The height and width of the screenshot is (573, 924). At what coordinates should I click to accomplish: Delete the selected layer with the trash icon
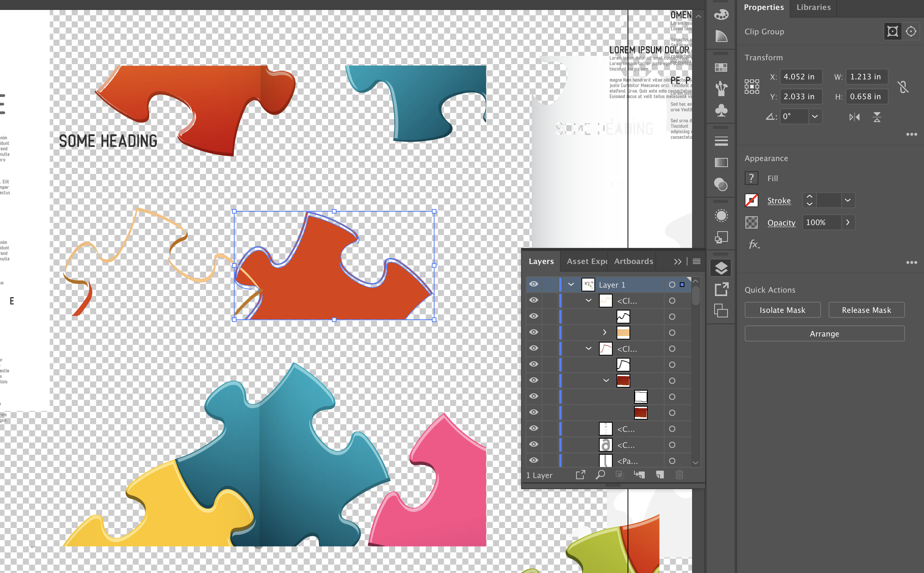[x=679, y=475]
